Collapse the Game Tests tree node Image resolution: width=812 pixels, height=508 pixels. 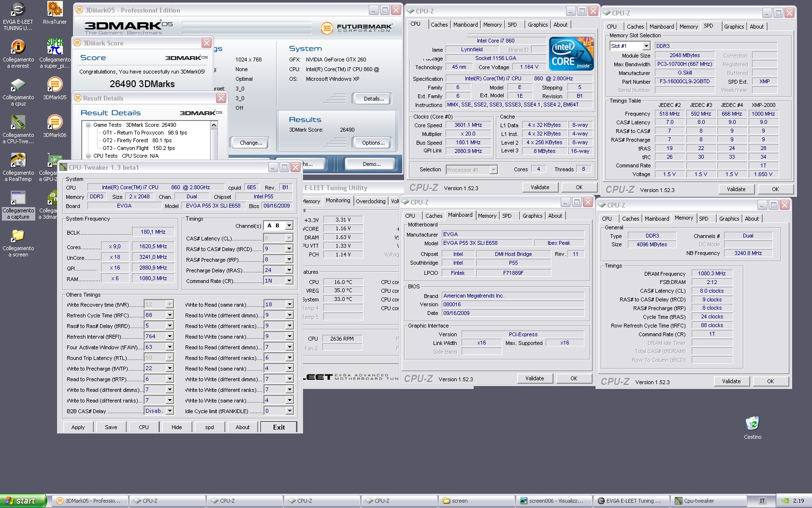[x=88, y=125]
